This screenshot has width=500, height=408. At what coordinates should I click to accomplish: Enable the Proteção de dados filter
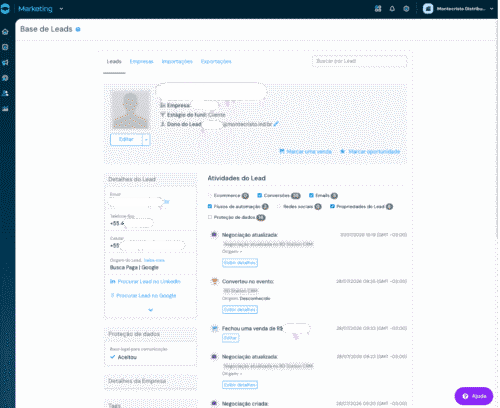click(210, 217)
